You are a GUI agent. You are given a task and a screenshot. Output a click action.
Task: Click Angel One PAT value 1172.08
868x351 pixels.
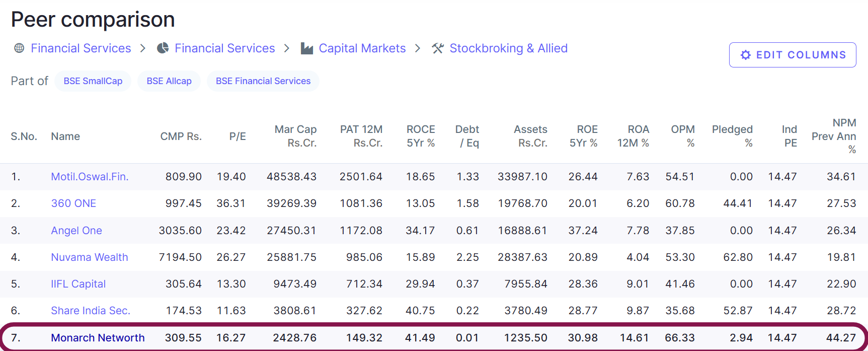point(361,231)
